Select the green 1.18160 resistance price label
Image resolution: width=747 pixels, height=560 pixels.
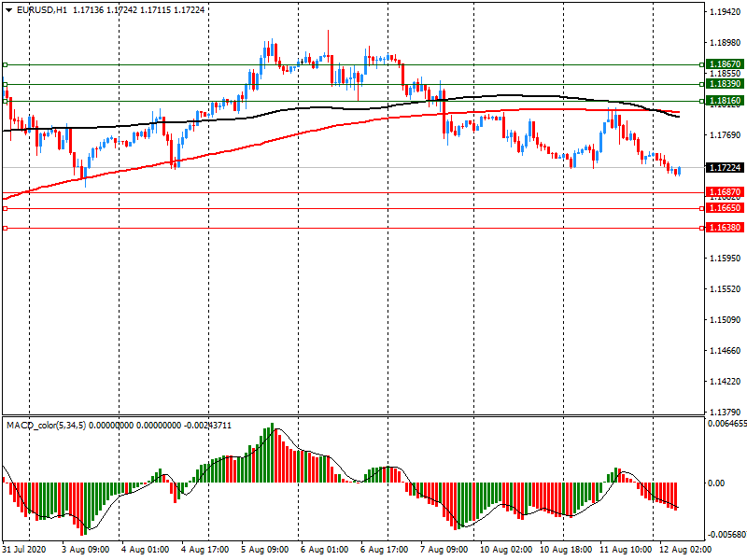726,101
